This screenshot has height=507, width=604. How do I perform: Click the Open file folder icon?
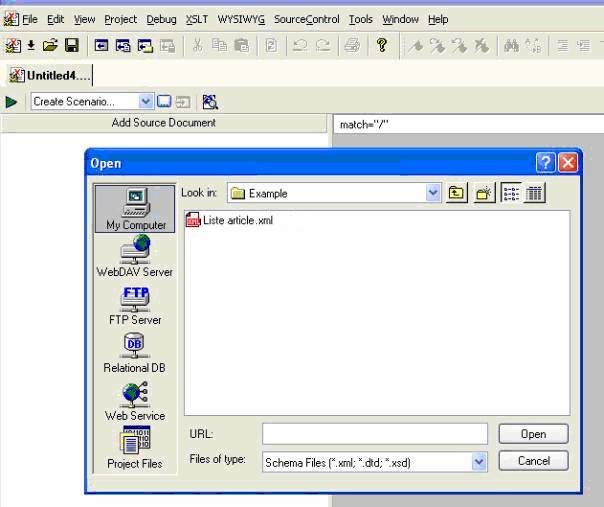click(50, 46)
